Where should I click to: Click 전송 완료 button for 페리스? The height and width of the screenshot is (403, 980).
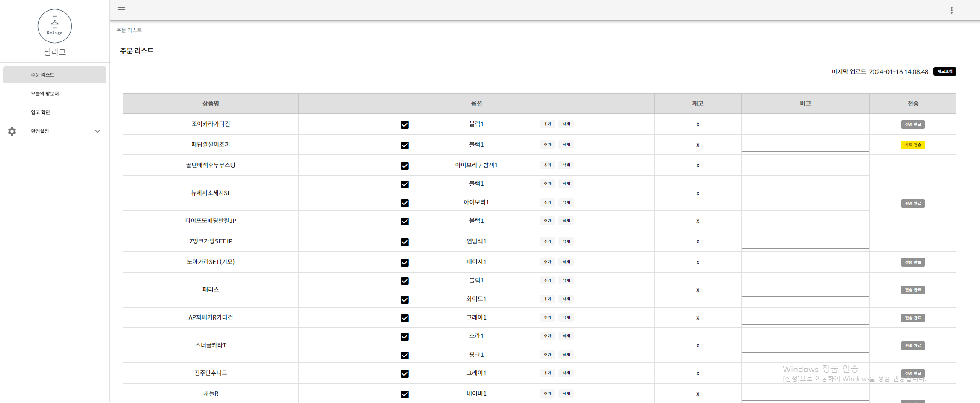(913, 290)
